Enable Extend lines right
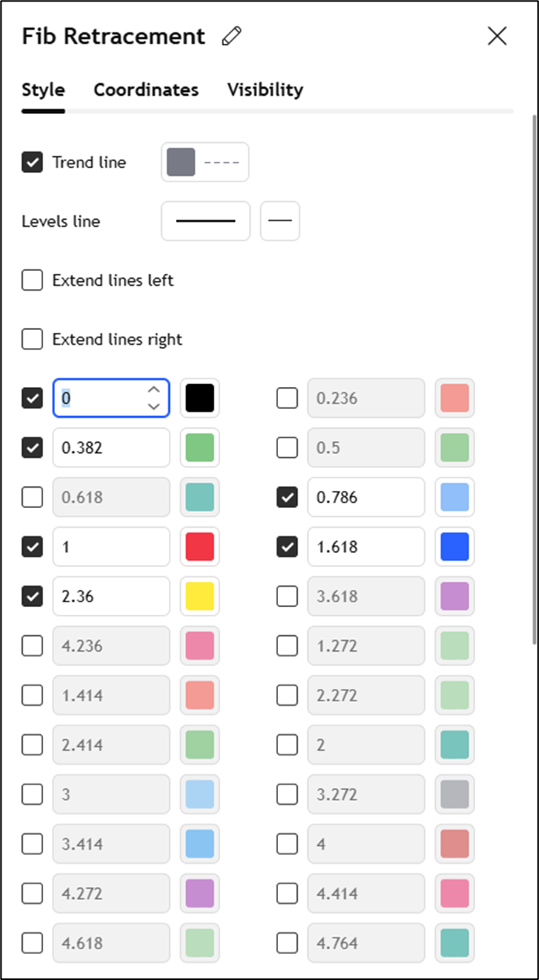Image resolution: width=539 pixels, height=980 pixels. (32, 339)
